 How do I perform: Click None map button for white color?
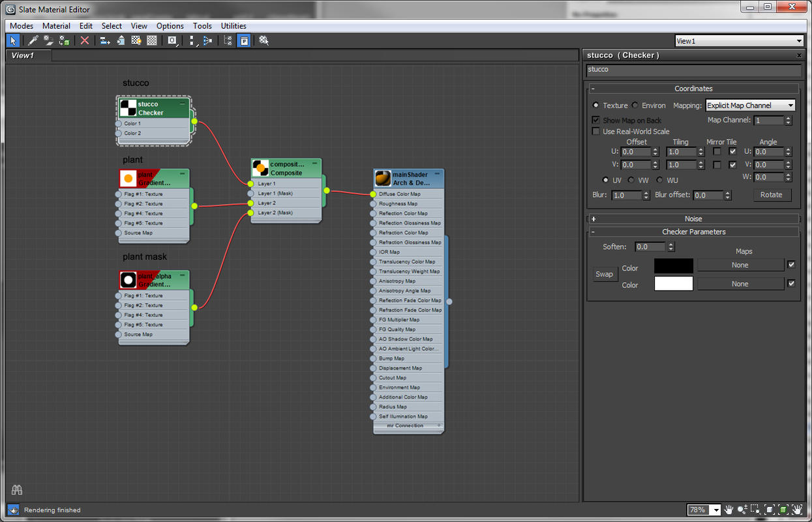740,284
